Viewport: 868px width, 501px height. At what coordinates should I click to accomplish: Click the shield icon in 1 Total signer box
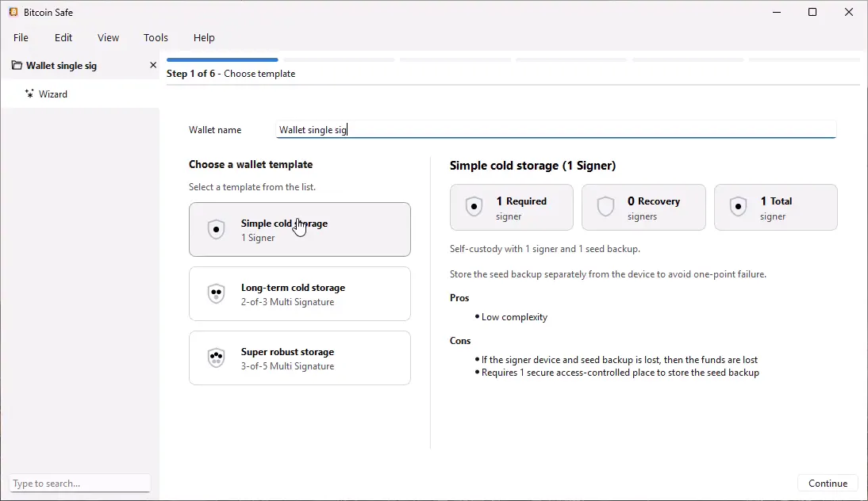738,207
